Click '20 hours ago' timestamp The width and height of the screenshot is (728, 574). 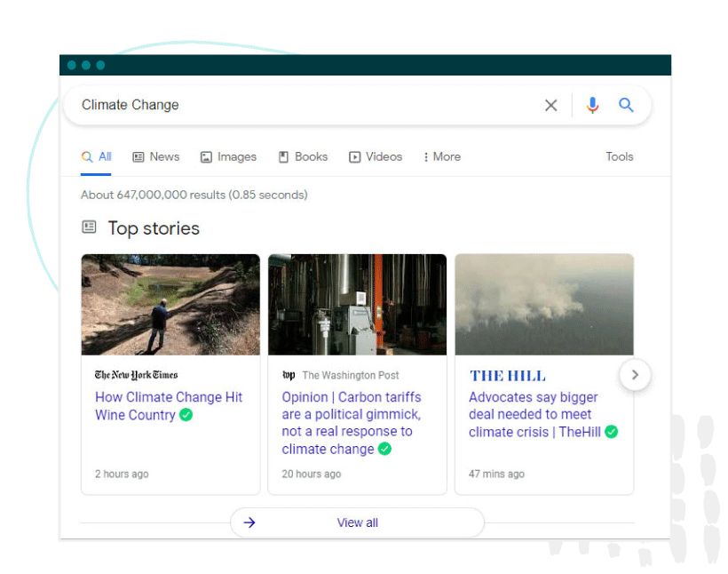(x=311, y=474)
